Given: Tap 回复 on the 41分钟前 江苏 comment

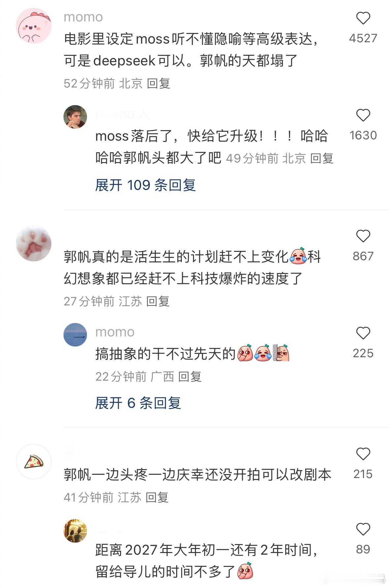Looking at the screenshot, I should click(x=157, y=498).
